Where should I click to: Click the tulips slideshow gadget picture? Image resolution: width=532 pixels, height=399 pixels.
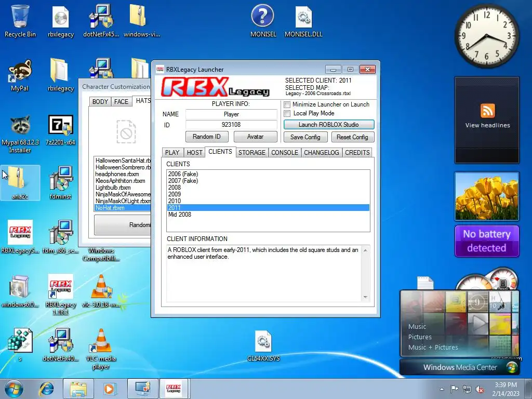tap(487, 196)
